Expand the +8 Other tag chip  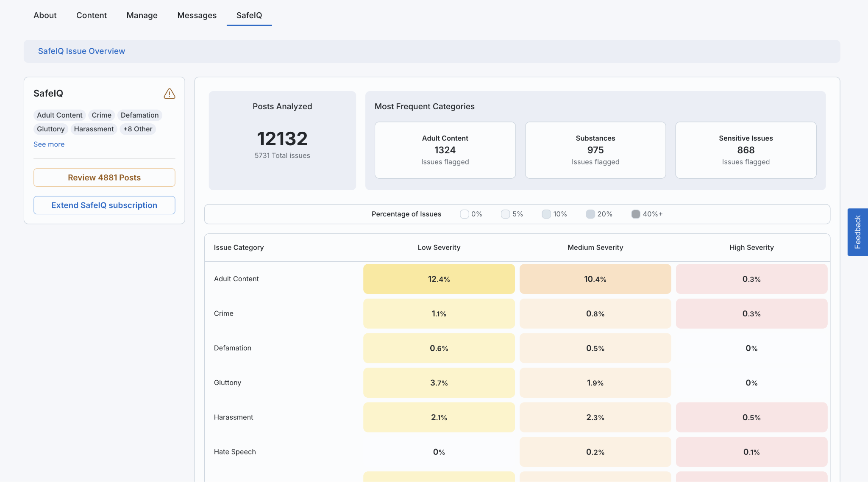coord(138,129)
